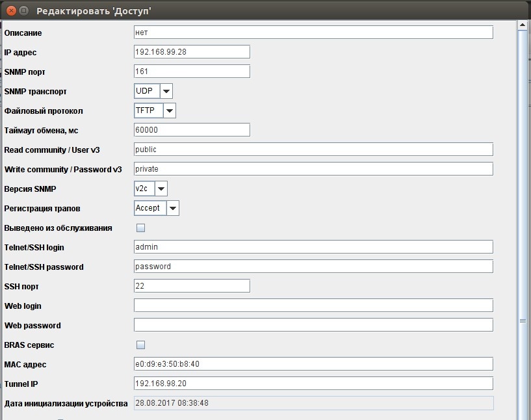Click the 'Таймаут обмена, мс' field

[192, 130]
